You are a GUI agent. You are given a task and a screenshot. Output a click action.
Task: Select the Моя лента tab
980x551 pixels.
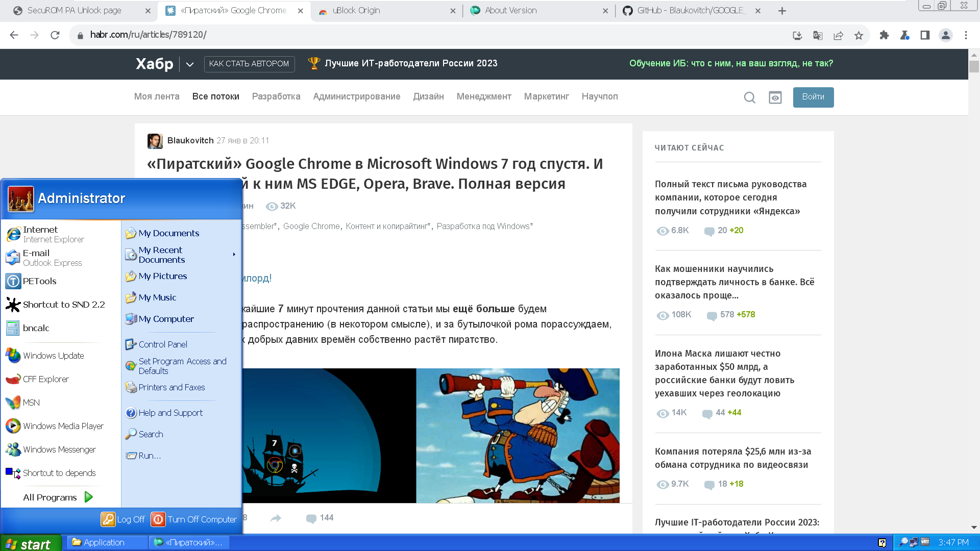[x=157, y=96]
